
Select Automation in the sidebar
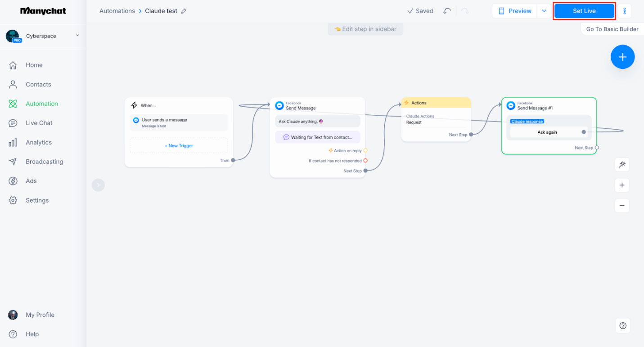pyautogui.click(x=42, y=104)
